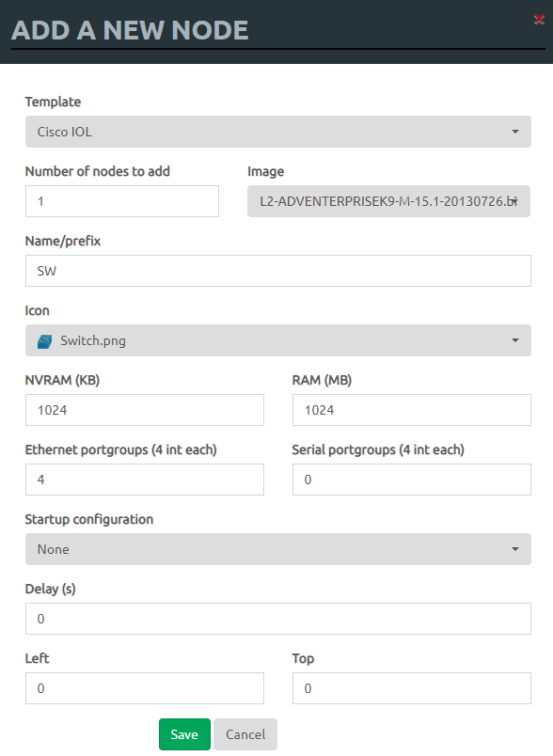Image resolution: width=553 pixels, height=756 pixels.
Task: Click the Switch.png icon thumbnail
Action: pos(45,342)
